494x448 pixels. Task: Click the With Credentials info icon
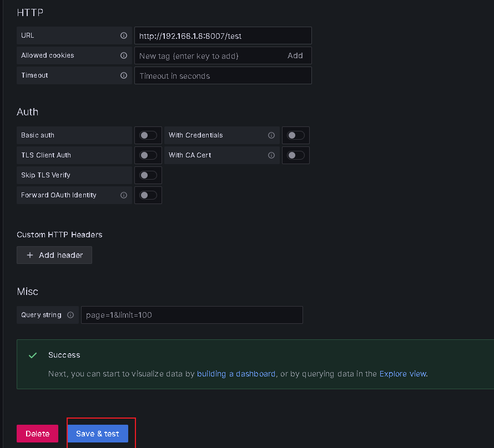click(x=271, y=135)
